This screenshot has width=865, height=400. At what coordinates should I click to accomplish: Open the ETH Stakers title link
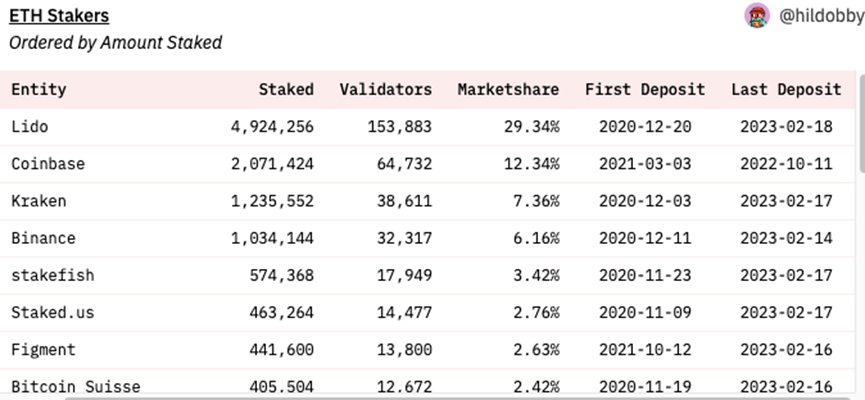tap(59, 16)
